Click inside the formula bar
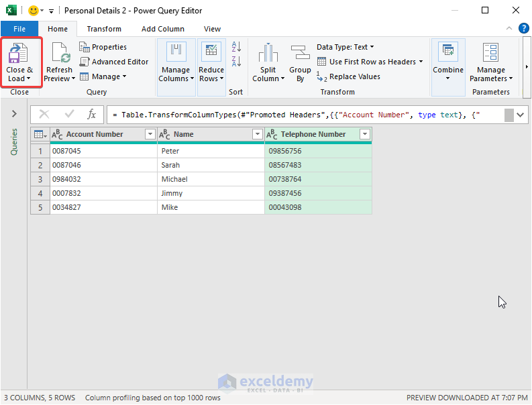 [305, 115]
